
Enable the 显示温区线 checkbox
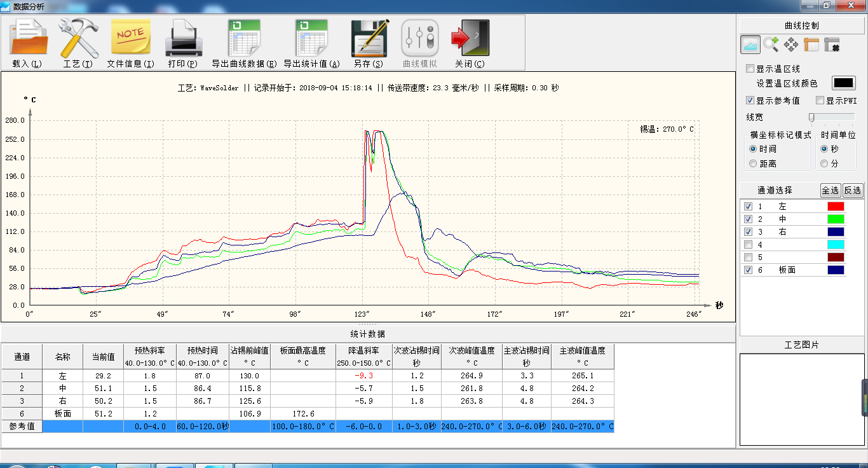(x=750, y=69)
